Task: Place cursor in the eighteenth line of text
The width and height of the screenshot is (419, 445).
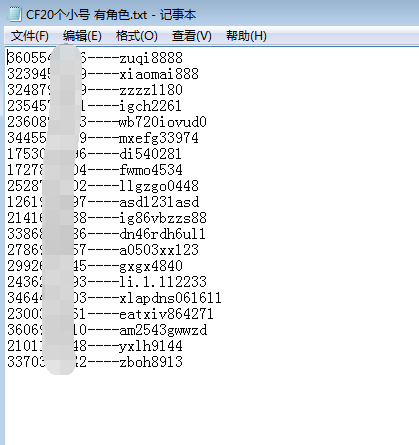Action: [107, 330]
